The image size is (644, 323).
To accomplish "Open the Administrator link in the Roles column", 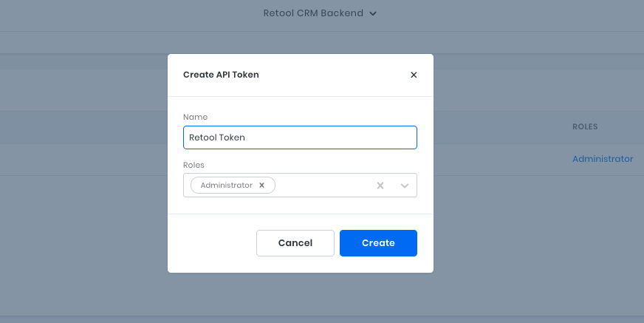I will (603, 159).
